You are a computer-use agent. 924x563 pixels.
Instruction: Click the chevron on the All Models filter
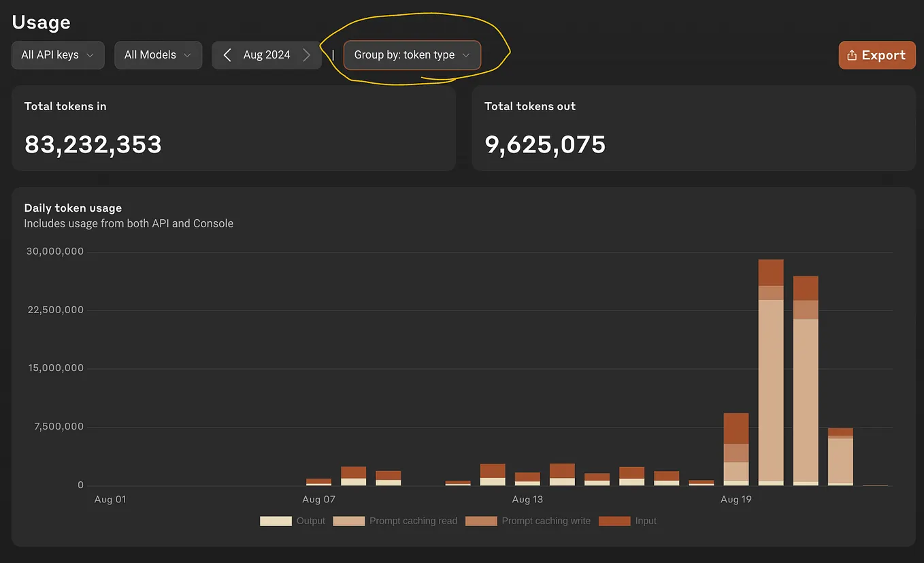(188, 55)
